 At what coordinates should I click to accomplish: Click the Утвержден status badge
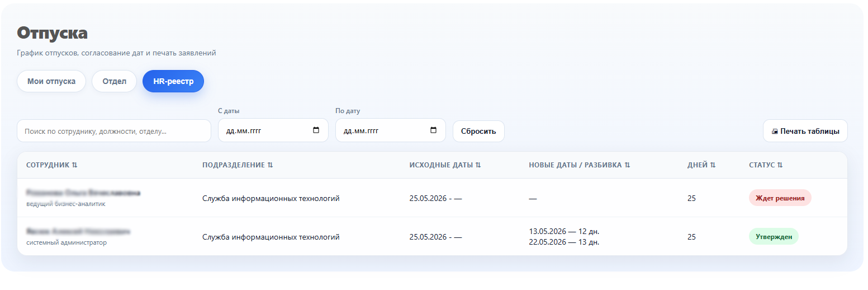click(774, 236)
